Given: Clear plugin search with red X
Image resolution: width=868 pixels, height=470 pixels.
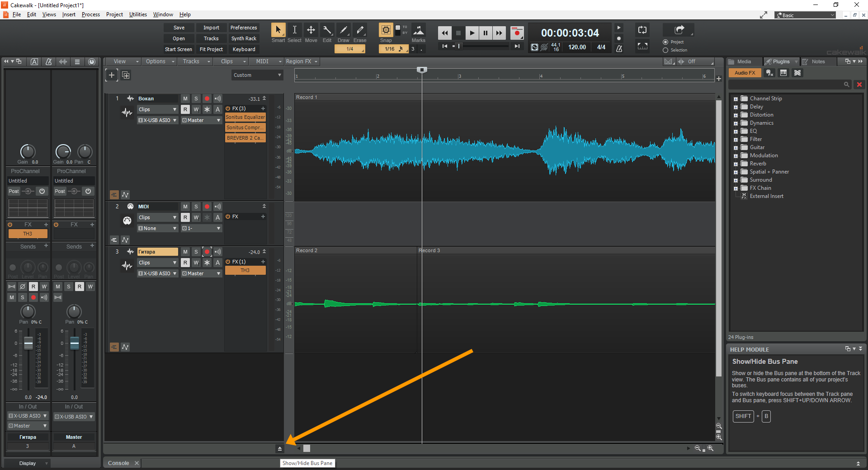Looking at the screenshot, I should coord(859,85).
